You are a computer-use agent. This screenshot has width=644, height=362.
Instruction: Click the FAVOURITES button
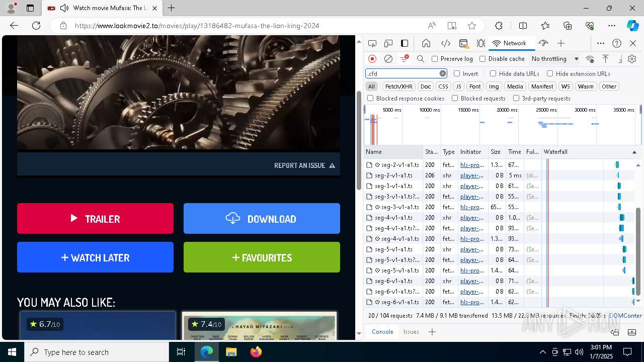pos(262,257)
